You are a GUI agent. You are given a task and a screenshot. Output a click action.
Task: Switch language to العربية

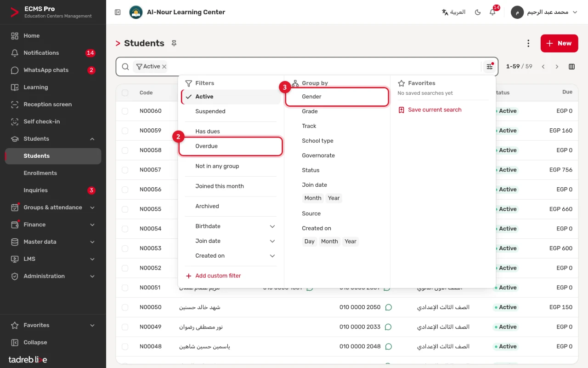[x=453, y=12]
